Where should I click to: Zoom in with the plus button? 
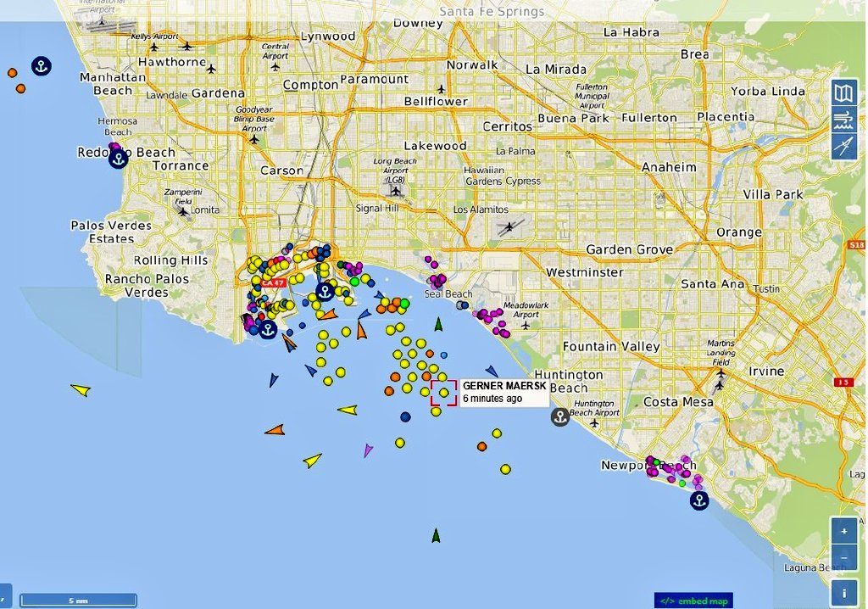pyautogui.click(x=843, y=531)
